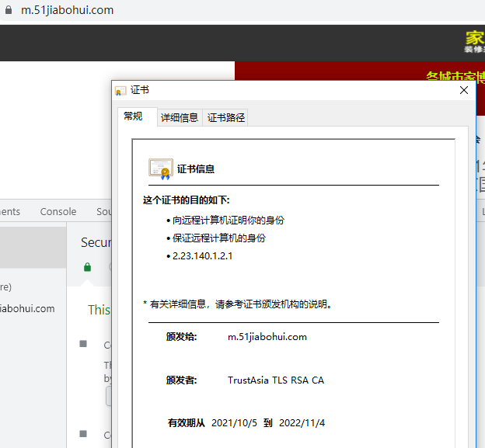This screenshot has width=485, height=448.
Task: Click the validity end date 2022/11/4
Action: click(x=301, y=423)
